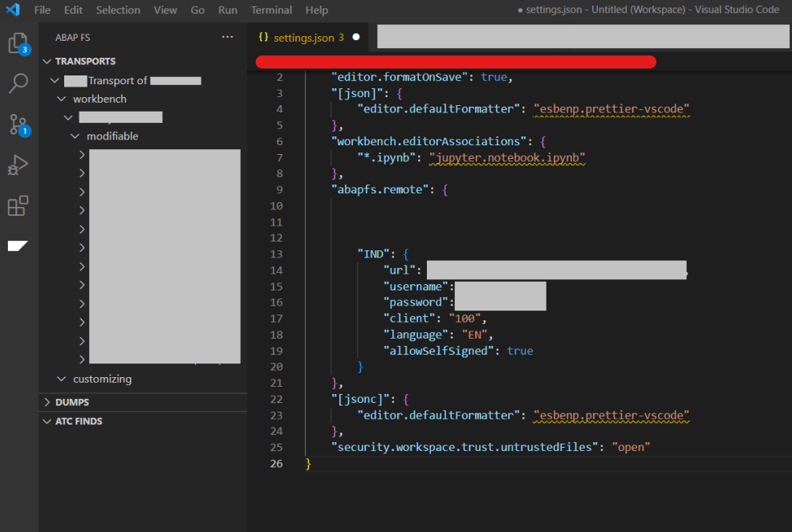Viewport: 792px width, 532px height.
Task: Select the ABAP FS activity bar icon
Action: coord(18,246)
